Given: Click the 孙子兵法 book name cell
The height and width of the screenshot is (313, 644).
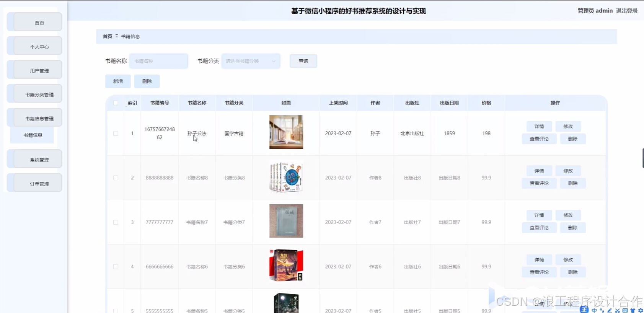Looking at the screenshot, I should 197,134.
